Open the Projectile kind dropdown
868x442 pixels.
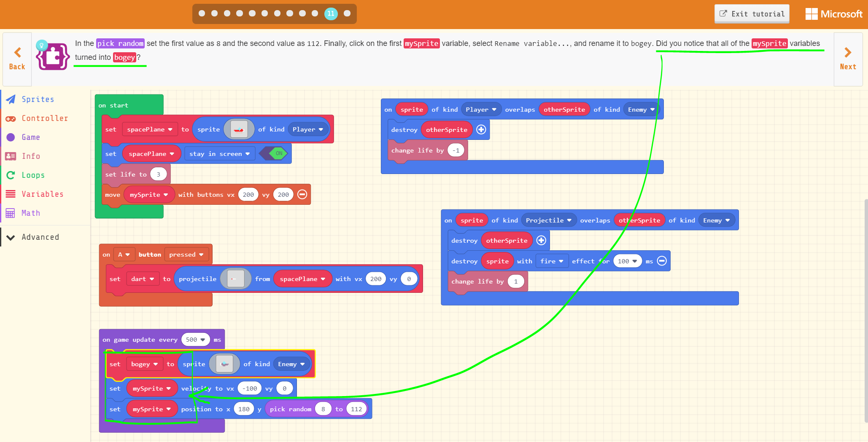pos(548,220)
